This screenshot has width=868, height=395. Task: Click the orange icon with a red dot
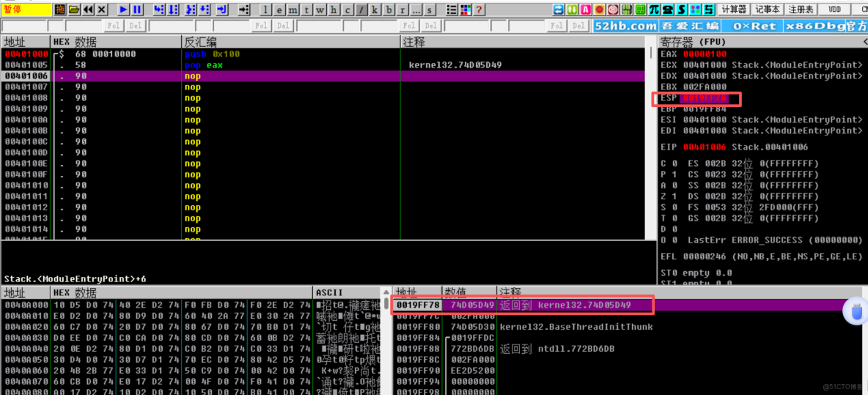point(599,10)
